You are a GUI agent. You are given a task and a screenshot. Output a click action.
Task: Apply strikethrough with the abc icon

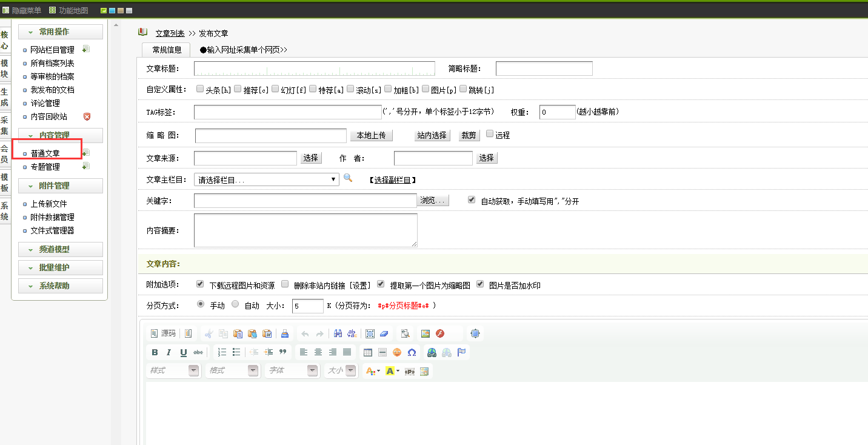click(198, 352)
